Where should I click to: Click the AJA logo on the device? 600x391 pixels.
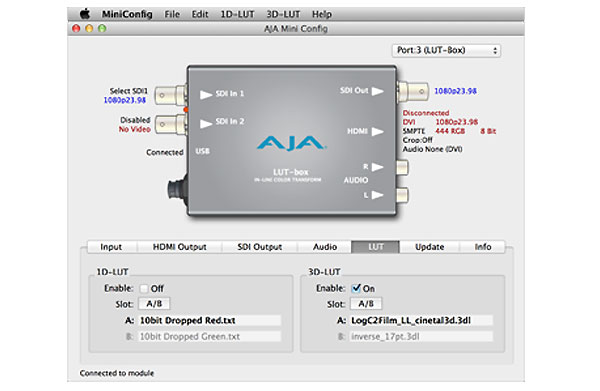(x=292, y=143)
